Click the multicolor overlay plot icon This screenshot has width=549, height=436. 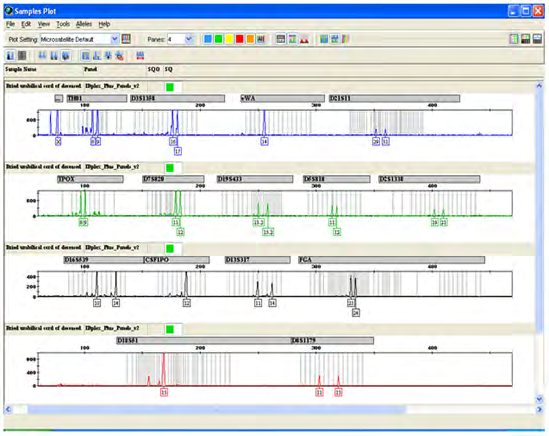pos(345,39)
